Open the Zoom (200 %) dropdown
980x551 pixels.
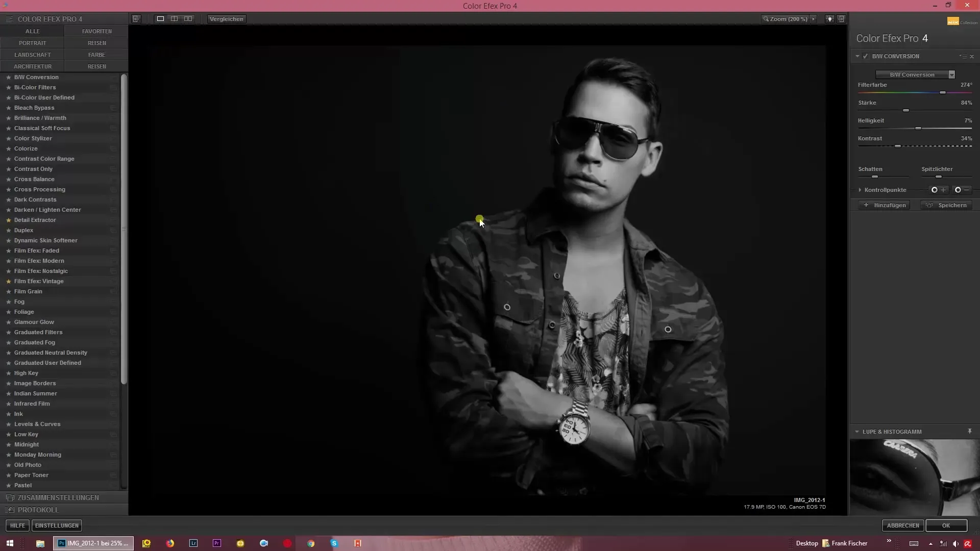[x=789, y=19]
